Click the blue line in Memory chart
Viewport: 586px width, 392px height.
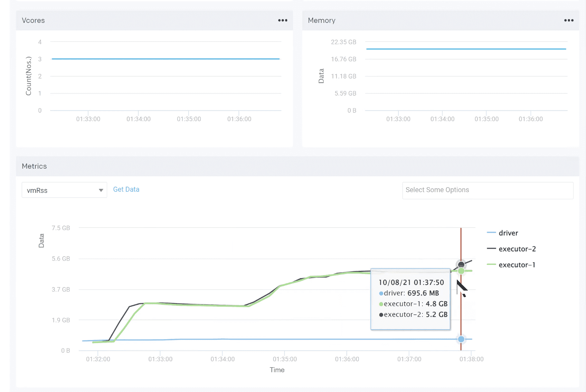point(466,49)
